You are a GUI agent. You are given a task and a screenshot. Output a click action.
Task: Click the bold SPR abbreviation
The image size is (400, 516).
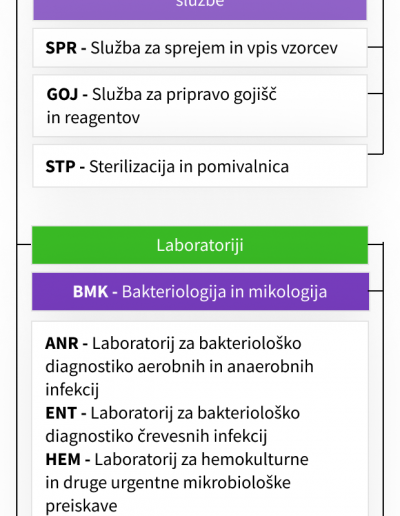coord(61,48)
